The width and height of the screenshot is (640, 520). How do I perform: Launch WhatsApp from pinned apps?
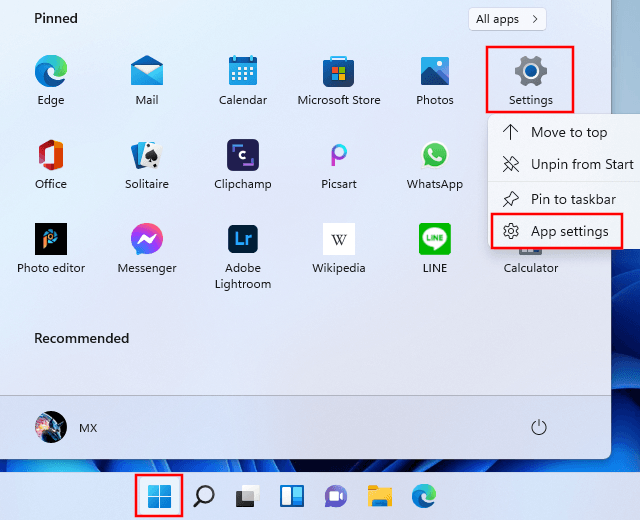click(435, 164)
